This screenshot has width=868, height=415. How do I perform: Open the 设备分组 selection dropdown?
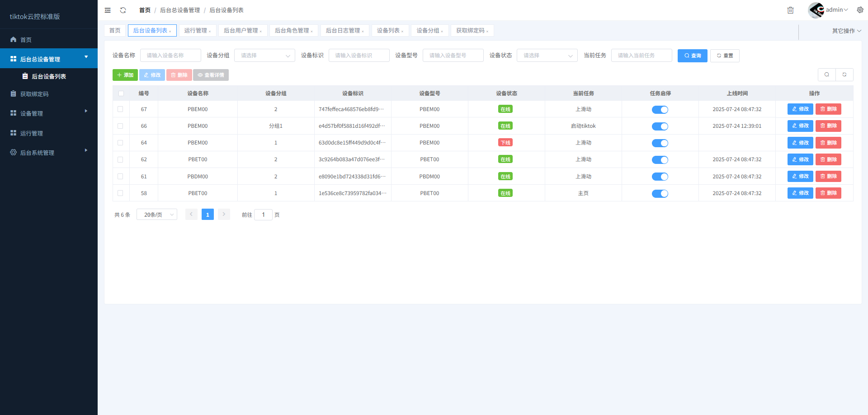[264, 55]
